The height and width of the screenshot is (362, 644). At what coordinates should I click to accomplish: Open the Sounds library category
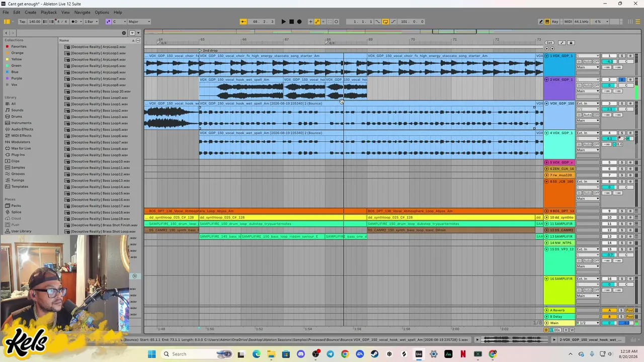tap(17, 110)
